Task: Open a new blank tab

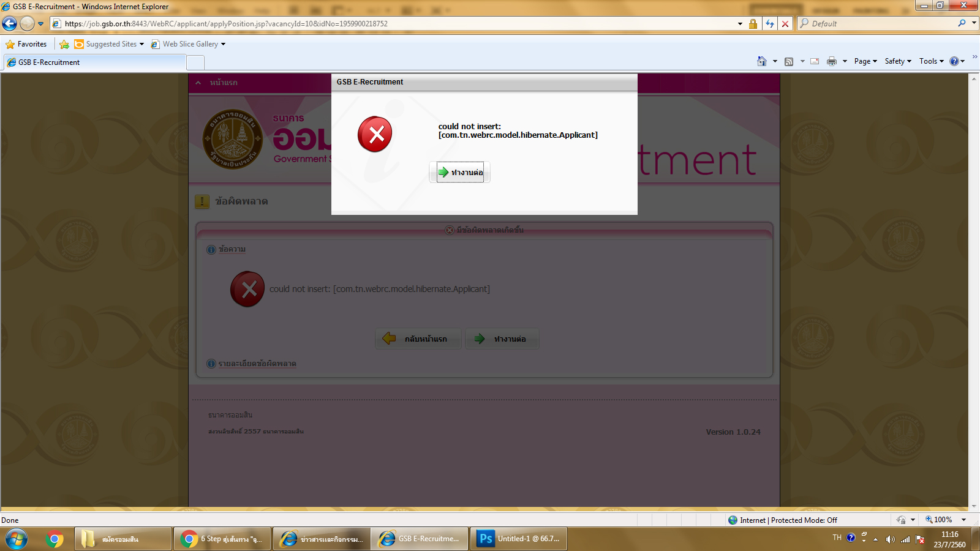Action: [195, 62]
